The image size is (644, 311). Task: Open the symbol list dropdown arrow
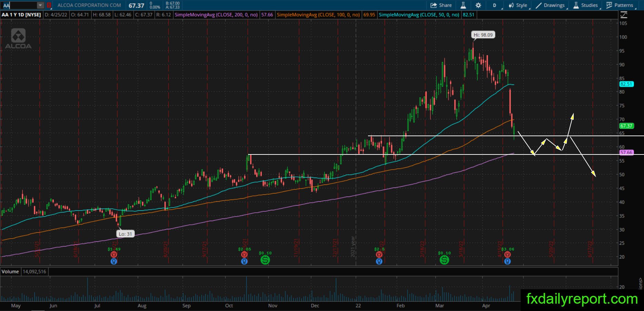point(40,5)
